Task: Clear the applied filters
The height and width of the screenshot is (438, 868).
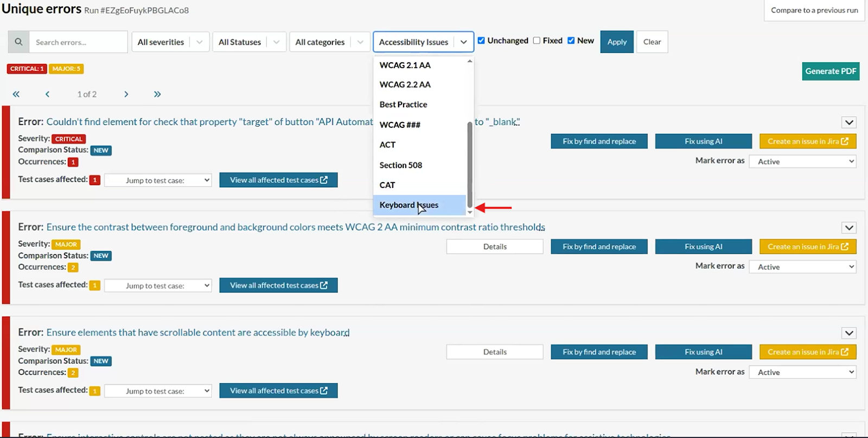Action: pos(652,42)
